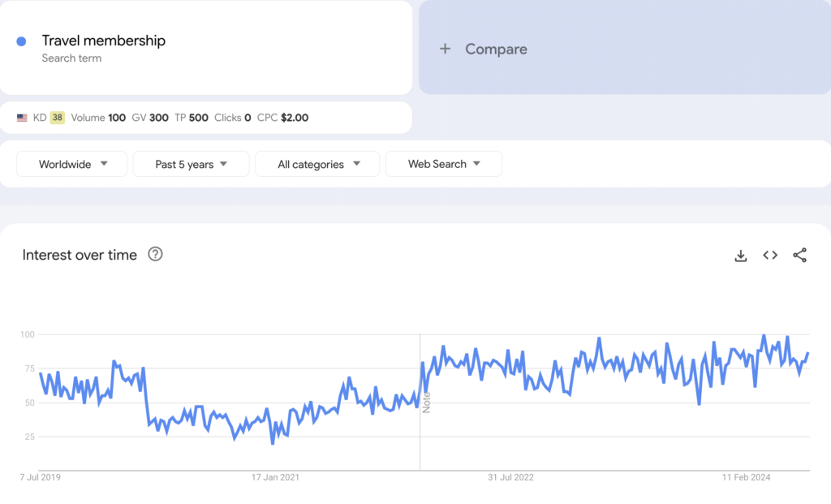This screenshot has width=831, height=504.
Task: Click the yellow KD 38 badge
Action: (57, 118)
